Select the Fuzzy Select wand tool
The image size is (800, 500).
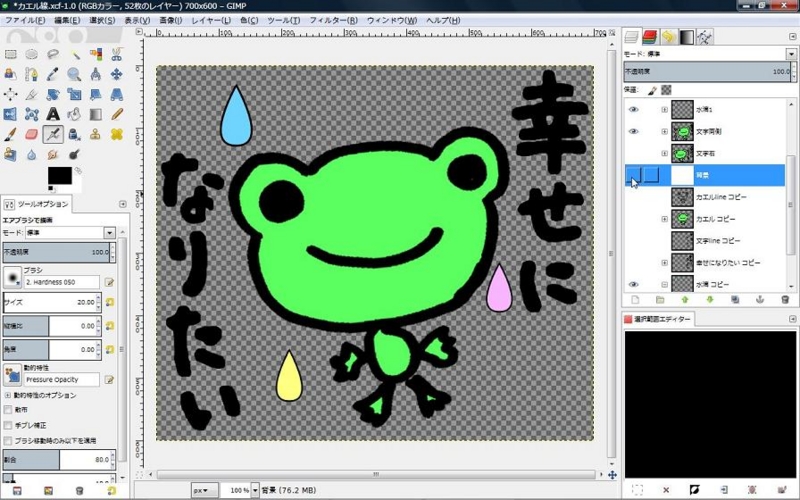click(x=74, y=54)
